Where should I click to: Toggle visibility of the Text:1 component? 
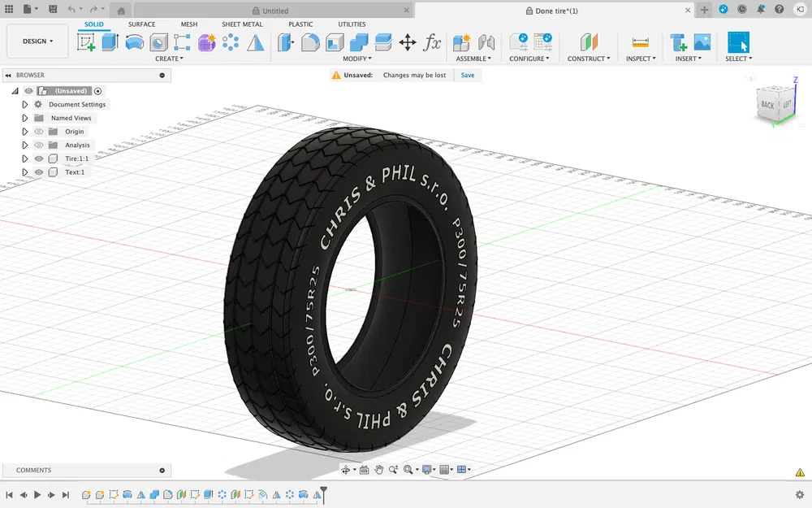pos(38,172)
